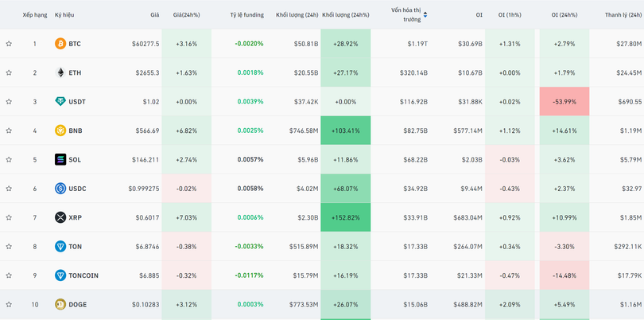Open the SOL symbol link
Image resolution: width=644 pixels, height=320 pixels.
75,159
